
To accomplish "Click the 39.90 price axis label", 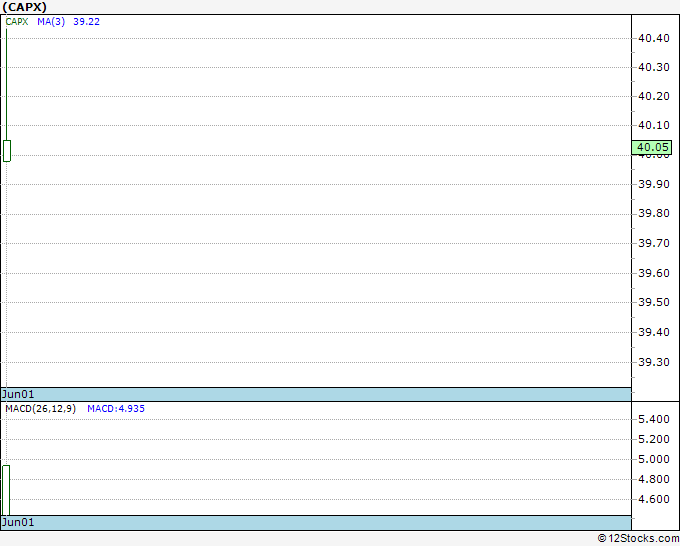I will click(654, 184).
